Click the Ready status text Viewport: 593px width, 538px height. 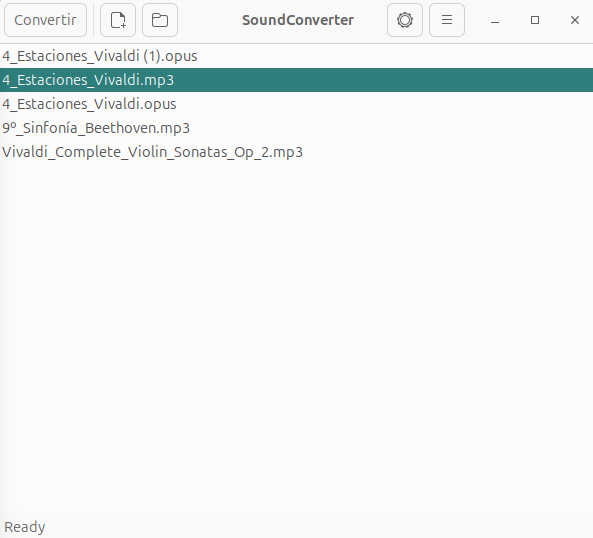(25, 527)
